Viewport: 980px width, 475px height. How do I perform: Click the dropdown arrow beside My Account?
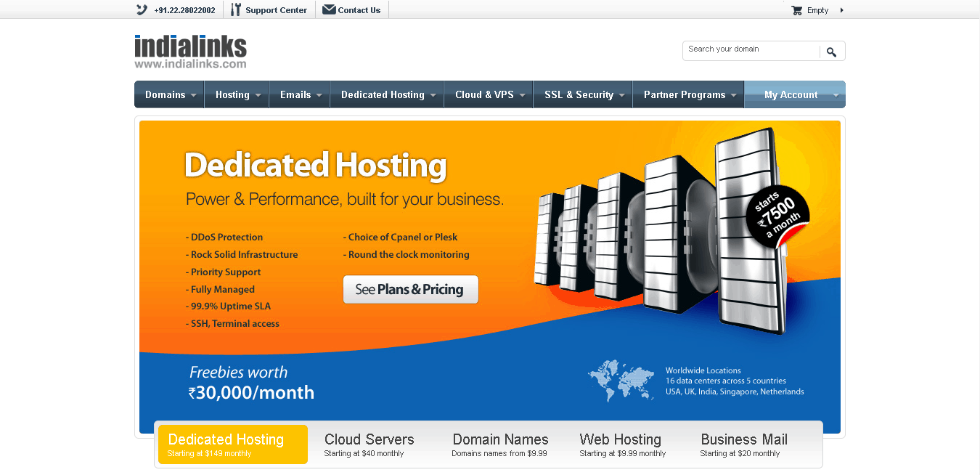[x=836, y=95]
